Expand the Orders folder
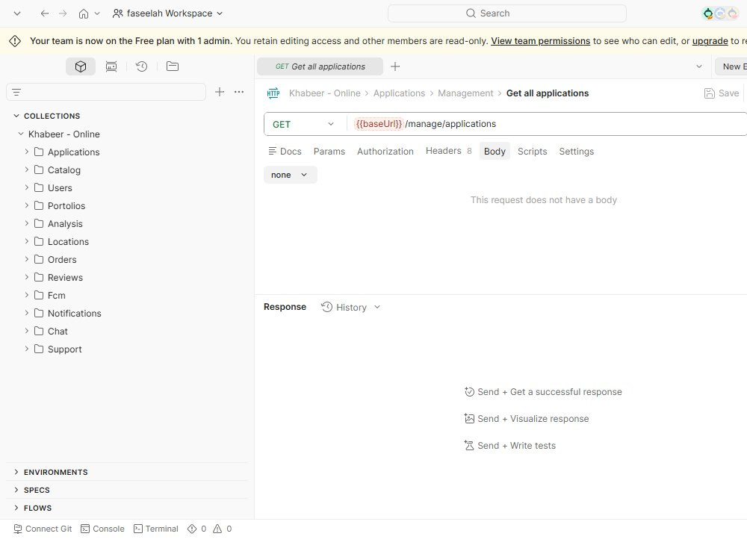The width and height of the screenshot is (747, 560). pos(27,260)
